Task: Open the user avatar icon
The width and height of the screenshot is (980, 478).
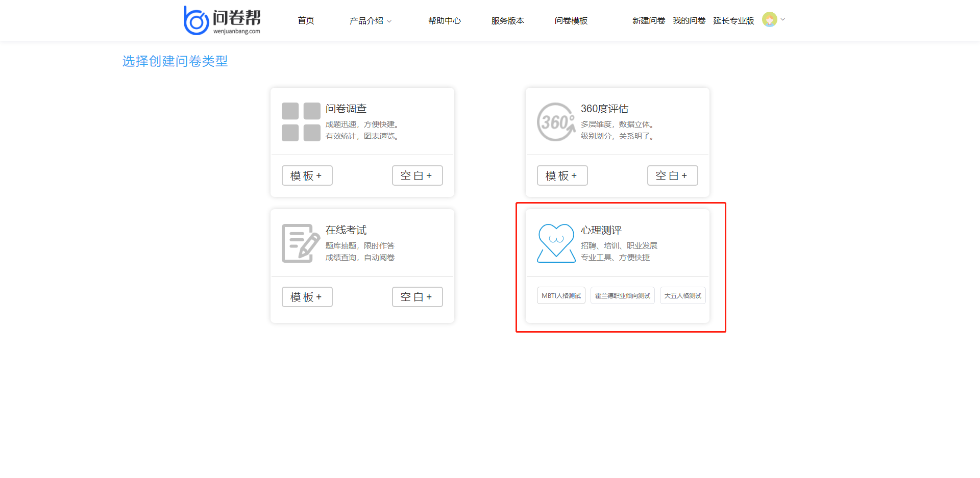Action: tap(769, 20)
